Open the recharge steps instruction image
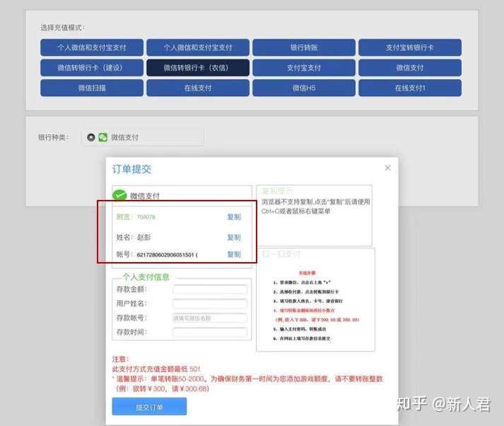This screenshot has height=426, width=504. [316, 305]
